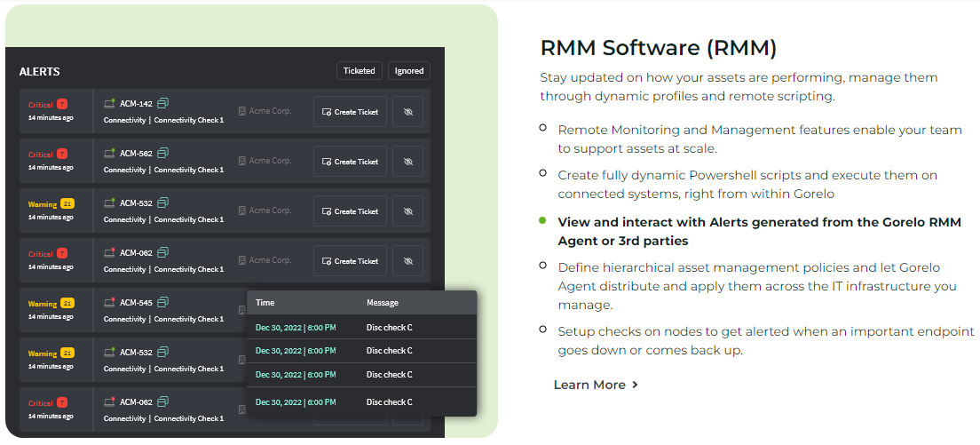
Task: Click the building icon in the ACM-142 row
Action: click(241, 111)
